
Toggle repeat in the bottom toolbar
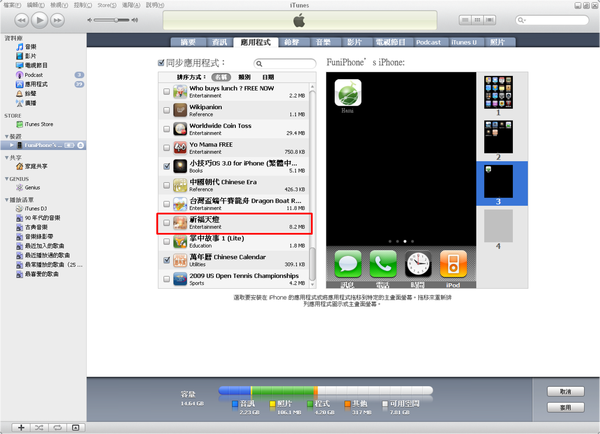(57, 427)
